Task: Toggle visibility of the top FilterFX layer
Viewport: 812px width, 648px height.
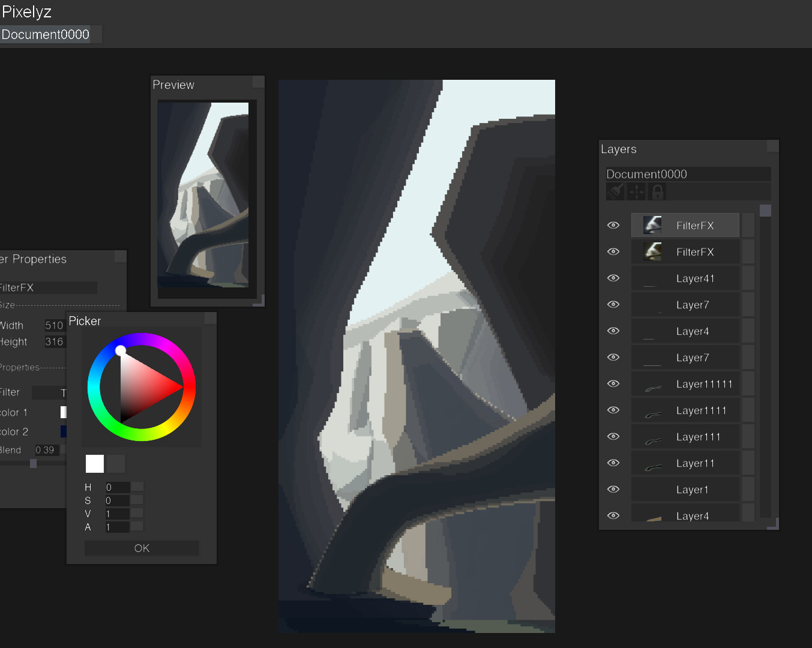Action: coord(613,225)
